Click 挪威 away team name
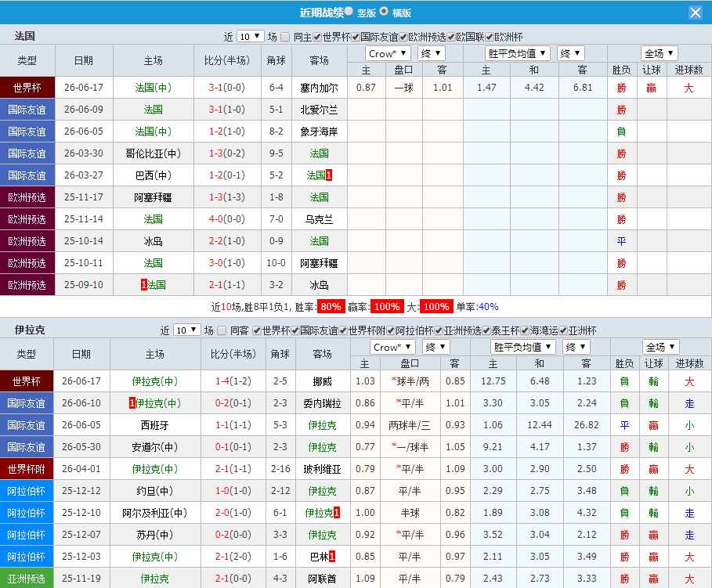Screen dimensions: 712x588 coord(323,381)
